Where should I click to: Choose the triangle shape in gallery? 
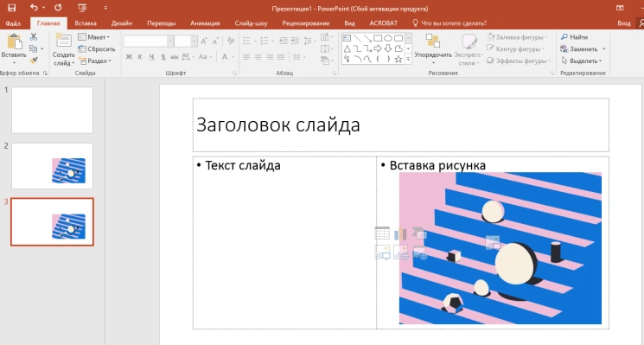347,48
